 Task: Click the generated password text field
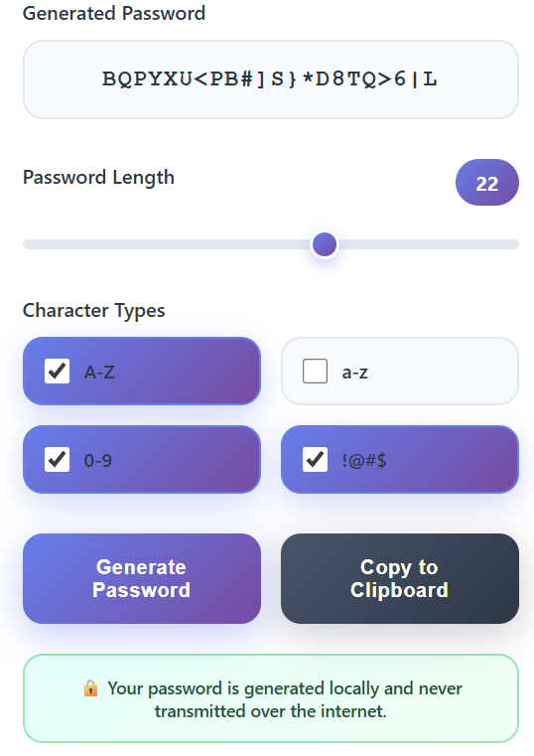pos(271,79)
